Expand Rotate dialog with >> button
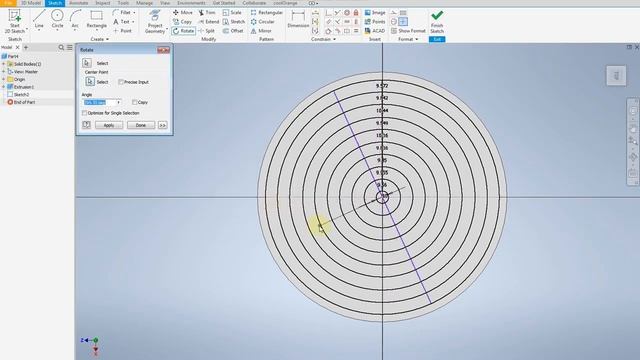Screen dimensions: 640x360 coord(162,125)
